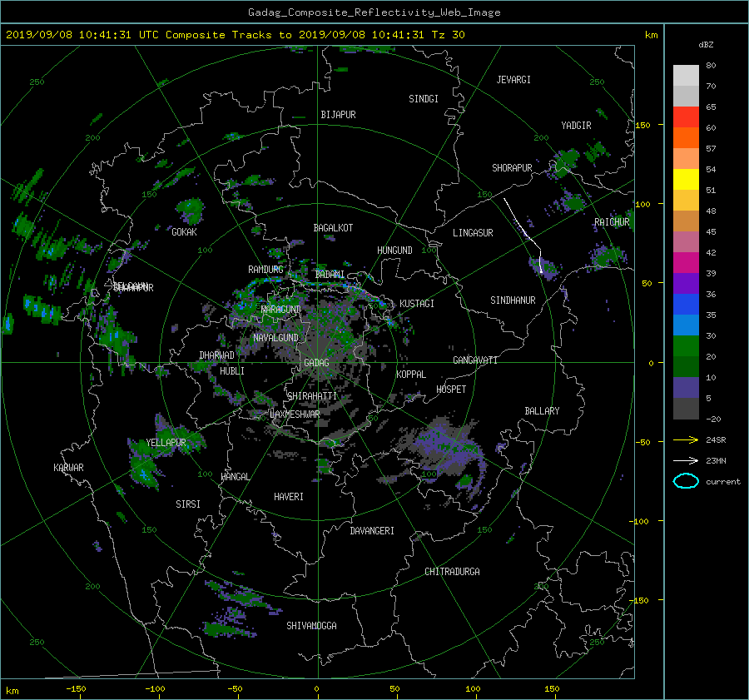Click the 65 dBZ red color swatch
749x700 pixels.
coord(686,117)
